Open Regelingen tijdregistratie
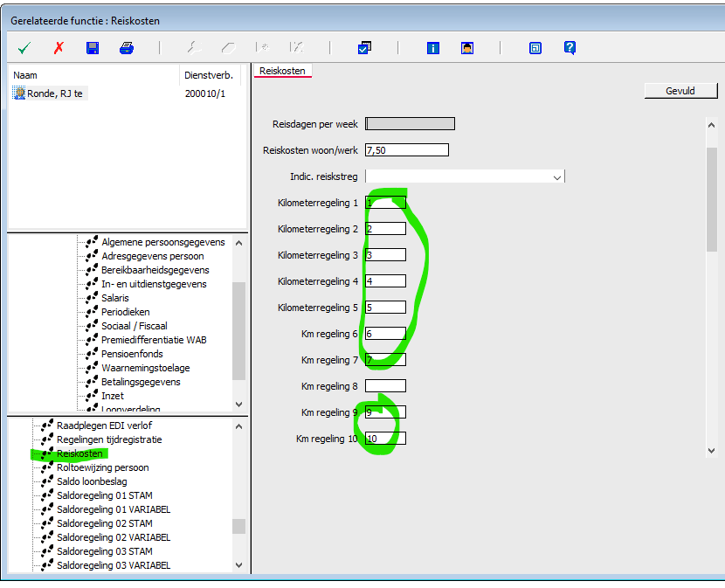The height and width of the screenshot is (588, 725). [x=109, y=439]
